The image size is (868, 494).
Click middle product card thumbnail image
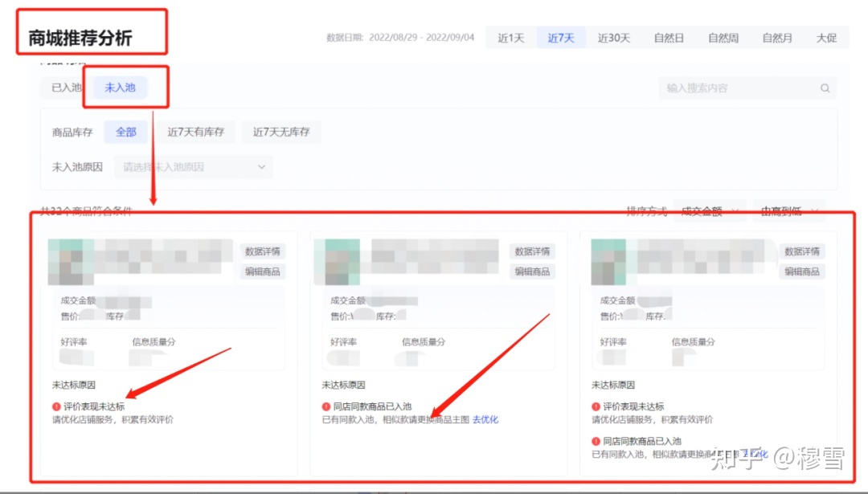331,262
